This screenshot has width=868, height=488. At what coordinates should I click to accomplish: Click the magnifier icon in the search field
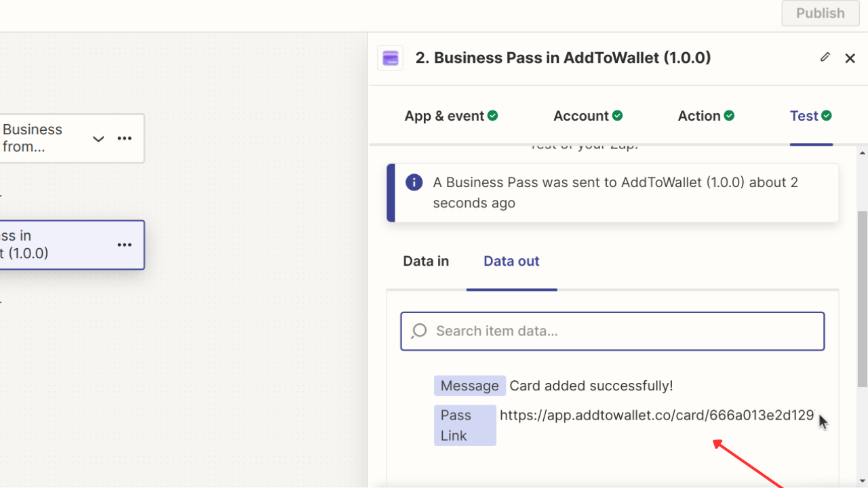(418, 331)
